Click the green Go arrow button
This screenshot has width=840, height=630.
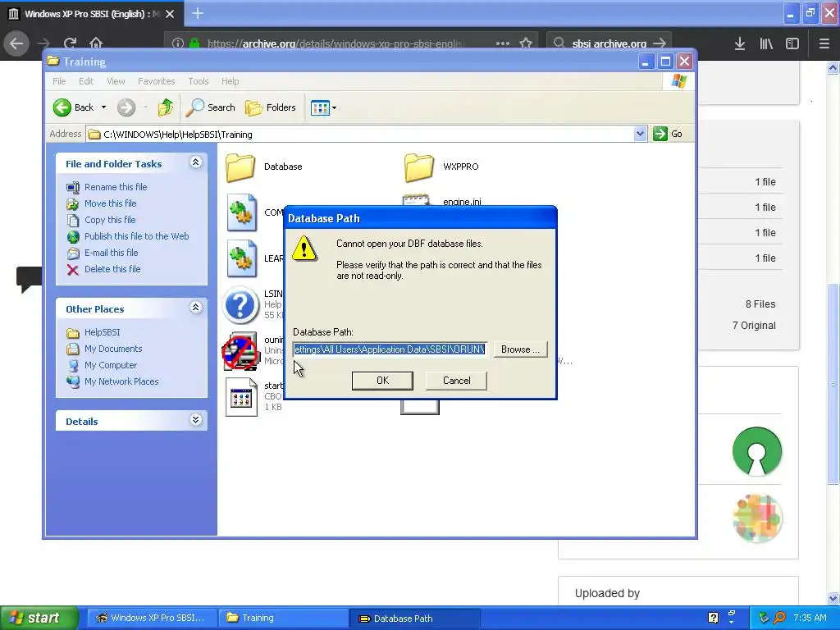tap(660, 134)
